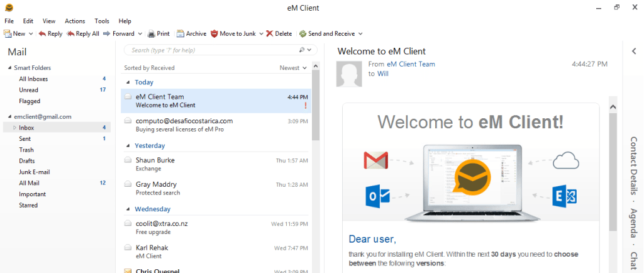Click the cloud icon in the welcome email

pyautogui.click(x=566, y=160)
